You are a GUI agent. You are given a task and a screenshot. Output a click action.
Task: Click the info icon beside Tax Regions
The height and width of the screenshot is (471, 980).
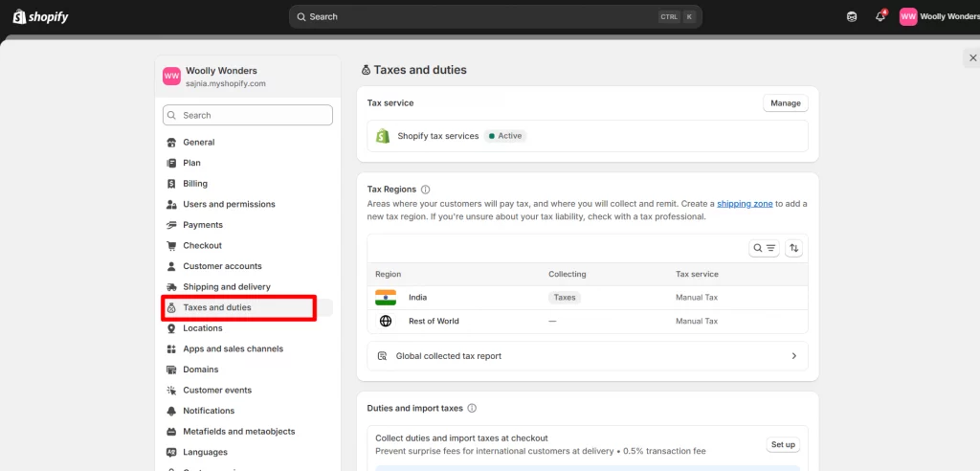[x=426, y=190]
